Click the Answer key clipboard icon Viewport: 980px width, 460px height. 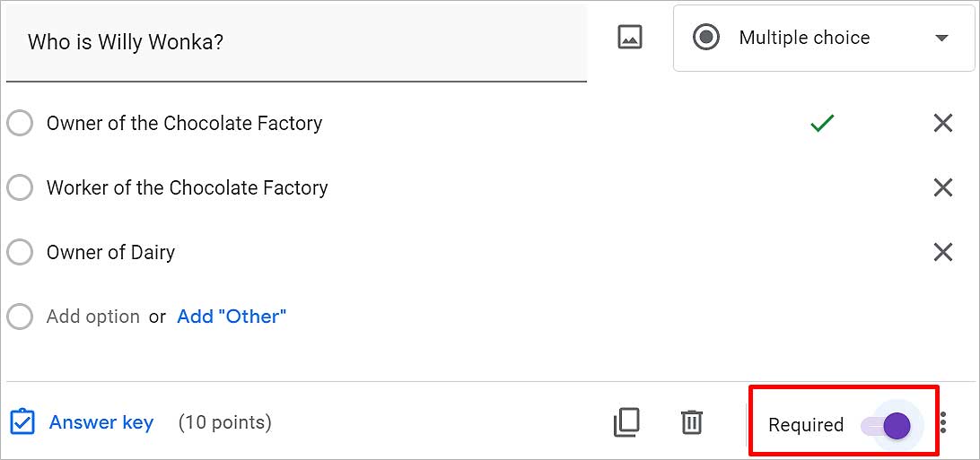pyautogui.click(x=22, y=422)
